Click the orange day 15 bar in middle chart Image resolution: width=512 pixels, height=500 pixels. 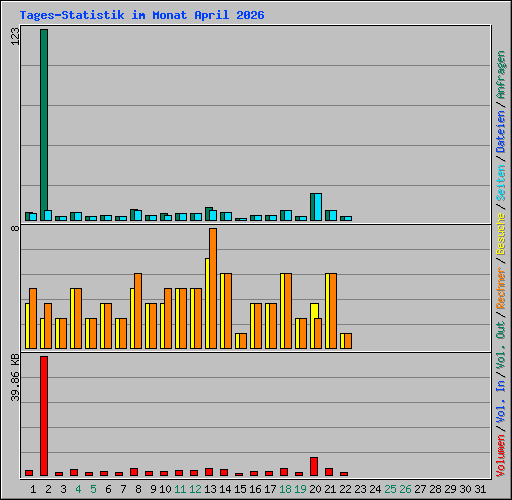click(x=243, y=341)
